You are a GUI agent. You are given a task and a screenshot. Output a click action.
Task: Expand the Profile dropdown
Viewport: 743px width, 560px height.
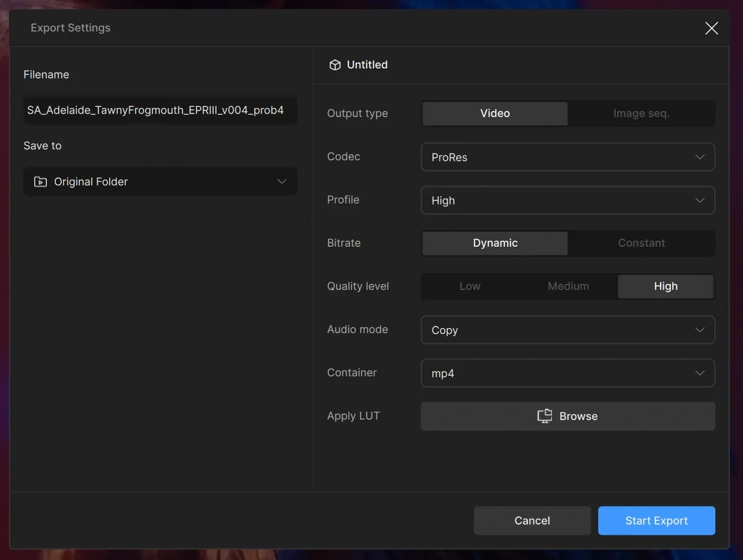[568, 200]
